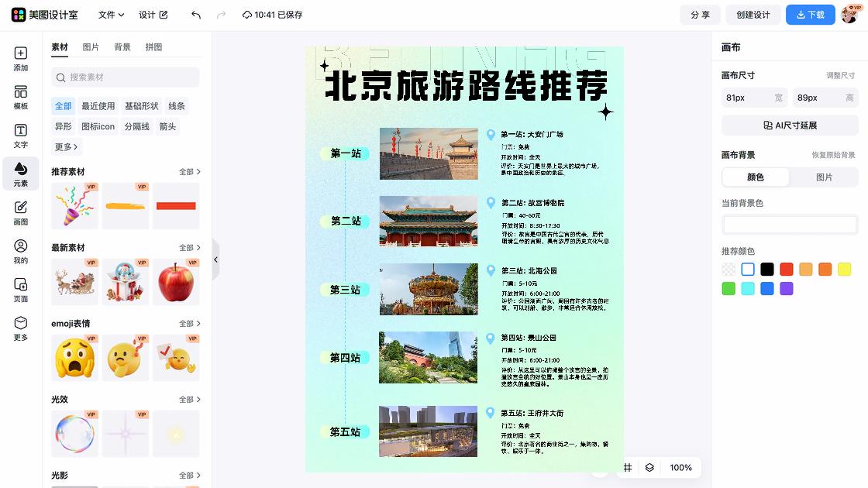Image resolution: width=868 pixels, height=488 pixels.
Task: Pick the black recommended color
Action: coord(767,270)
